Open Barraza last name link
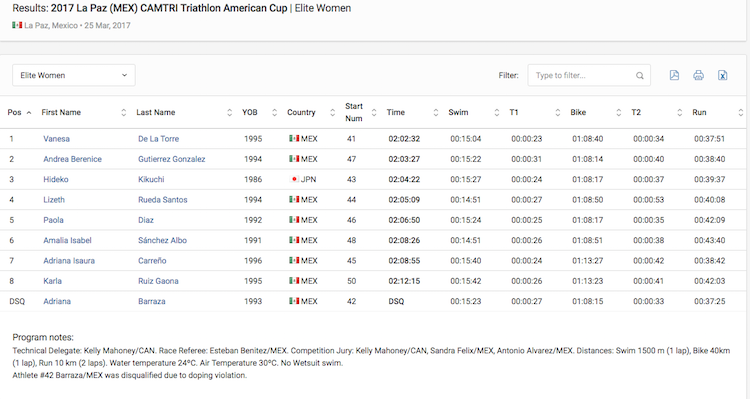 pos(152,301)
